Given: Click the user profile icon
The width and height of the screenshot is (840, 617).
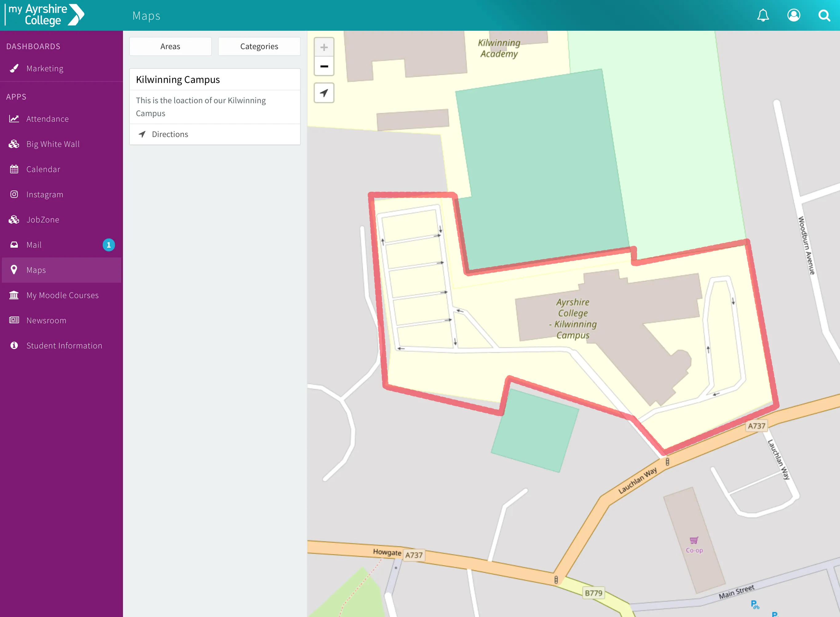Looking at the screenshot, I should pos(794,15).
